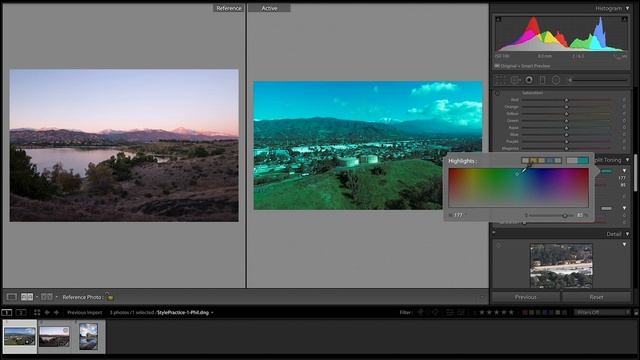Viewport: 640px width, 360px height.
Task: Click the Detail zoom target picker icon
Action: pos(498,245)
